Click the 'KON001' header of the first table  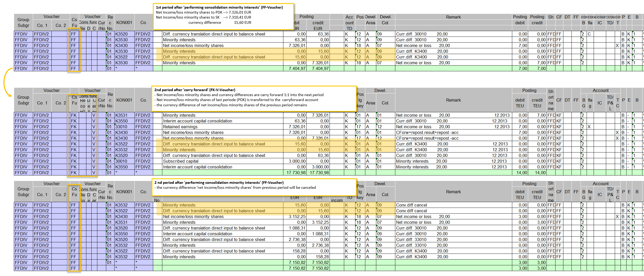(124, 22)
